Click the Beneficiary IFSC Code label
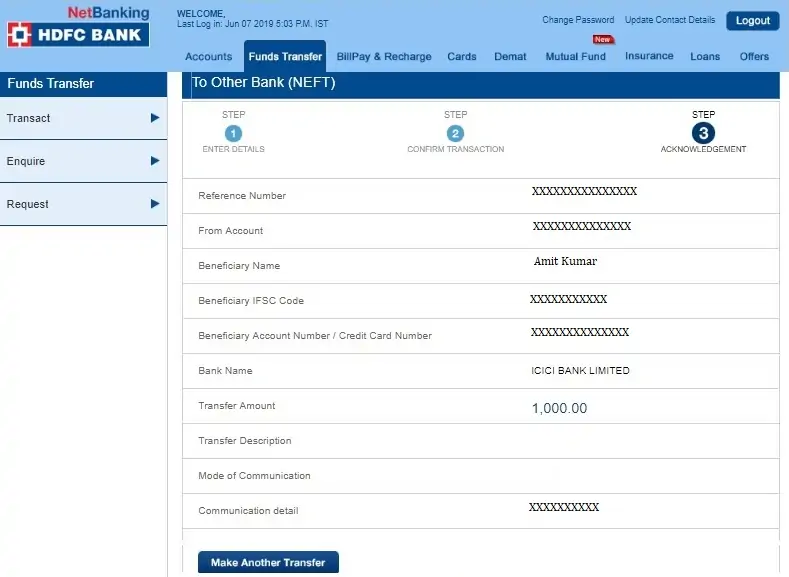789x577 pixels. point(251,301)
